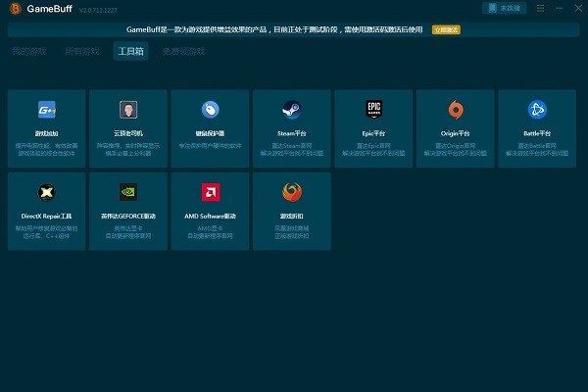Open the hamburger menu in title bar
Image resolution: width=588 pixels, height=392 pixels.
(x=540, y=8)
